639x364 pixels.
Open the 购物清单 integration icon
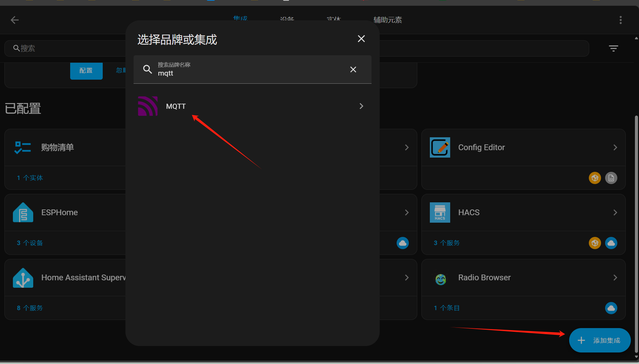tap(23, 147)
